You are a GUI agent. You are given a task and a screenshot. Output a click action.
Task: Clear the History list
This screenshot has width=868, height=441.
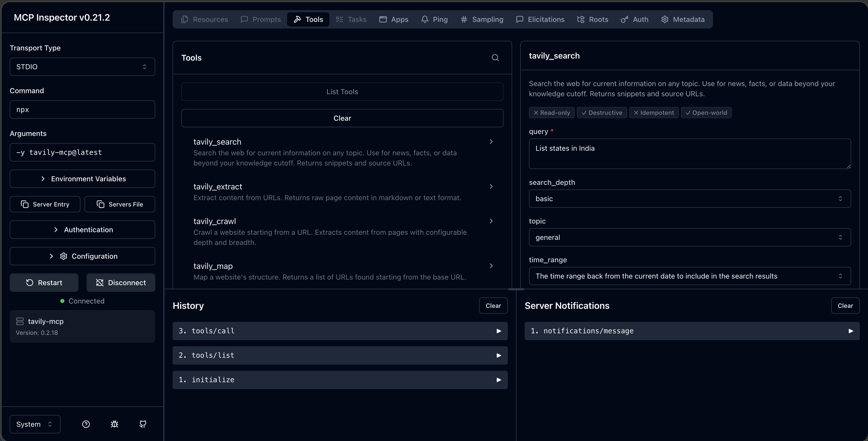493,306
